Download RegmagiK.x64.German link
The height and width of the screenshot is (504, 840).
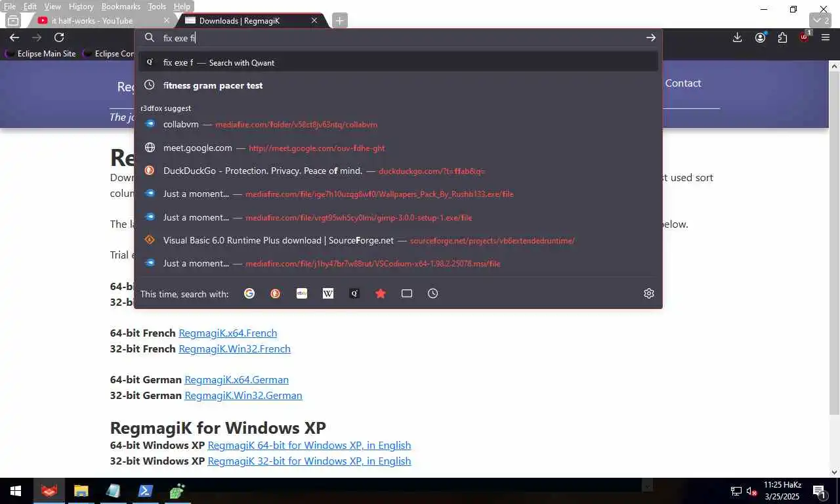[236, 379]
